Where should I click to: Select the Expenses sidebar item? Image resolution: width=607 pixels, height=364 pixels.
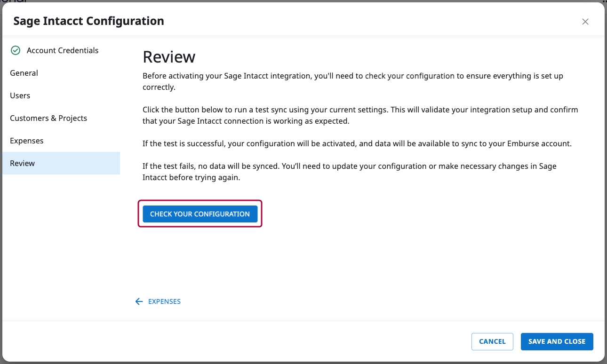point(61,141)
